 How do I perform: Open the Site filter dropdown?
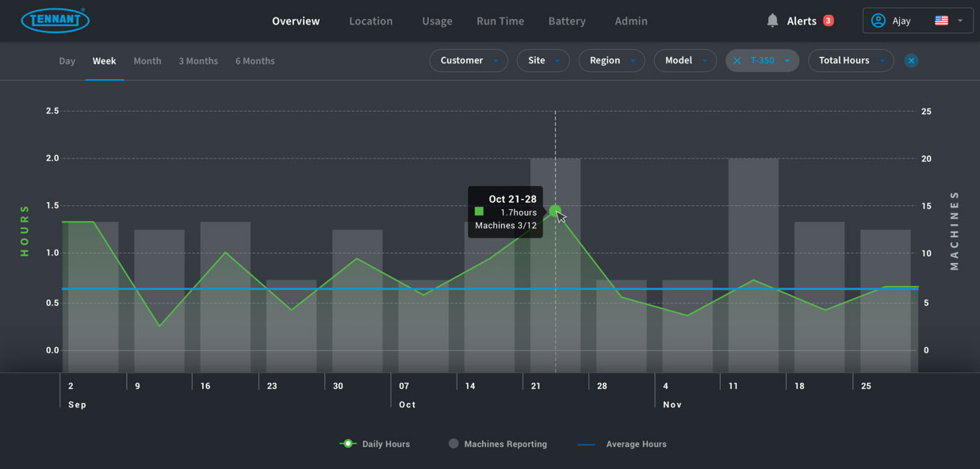pos(543,61)
